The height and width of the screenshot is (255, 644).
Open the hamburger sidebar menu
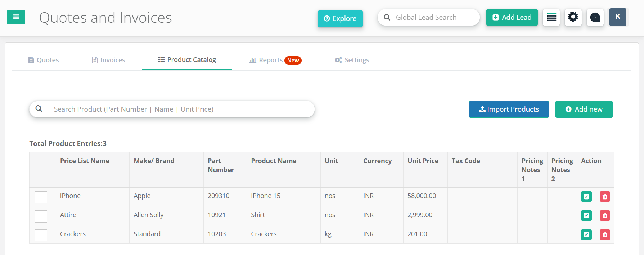coord(16,17)
